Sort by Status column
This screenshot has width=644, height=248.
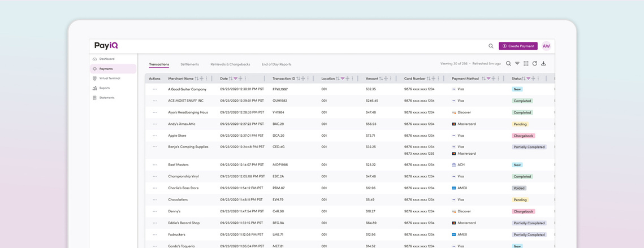click(524, 79)
